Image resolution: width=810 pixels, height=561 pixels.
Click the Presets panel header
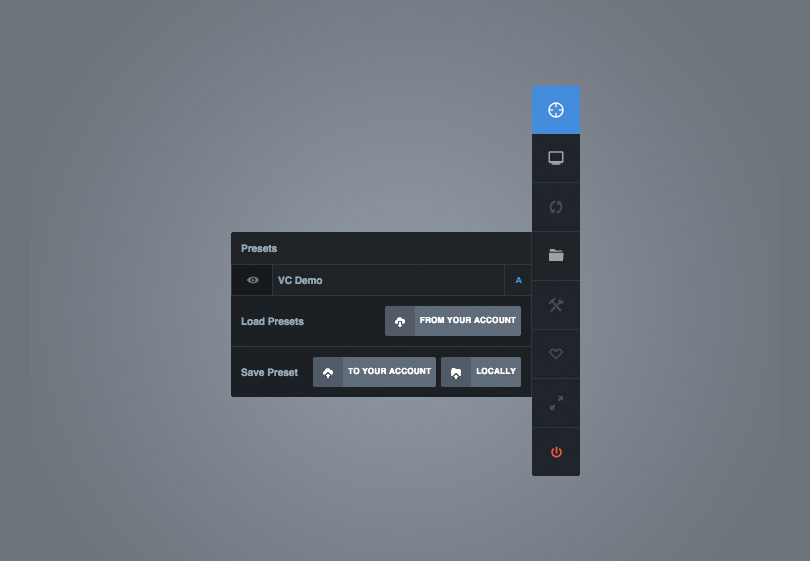381,248
